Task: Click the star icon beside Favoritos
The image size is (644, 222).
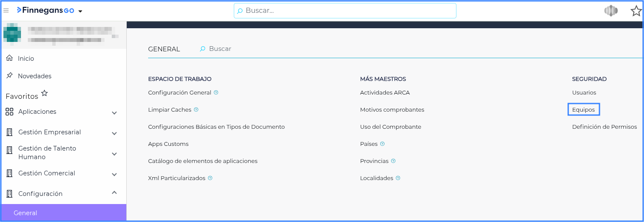Action: coord(45,93)
